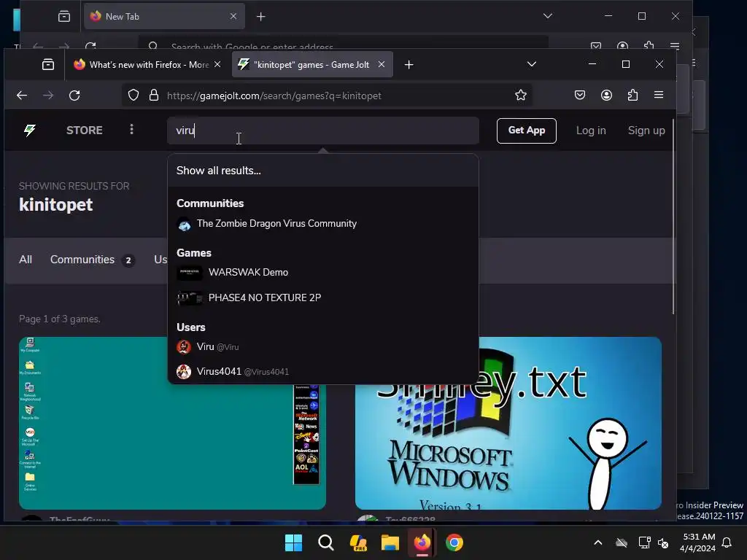Open Firefox account icon in front window
Image resolution: width=747 pixels, height=560 pixels.
point(606,96)
